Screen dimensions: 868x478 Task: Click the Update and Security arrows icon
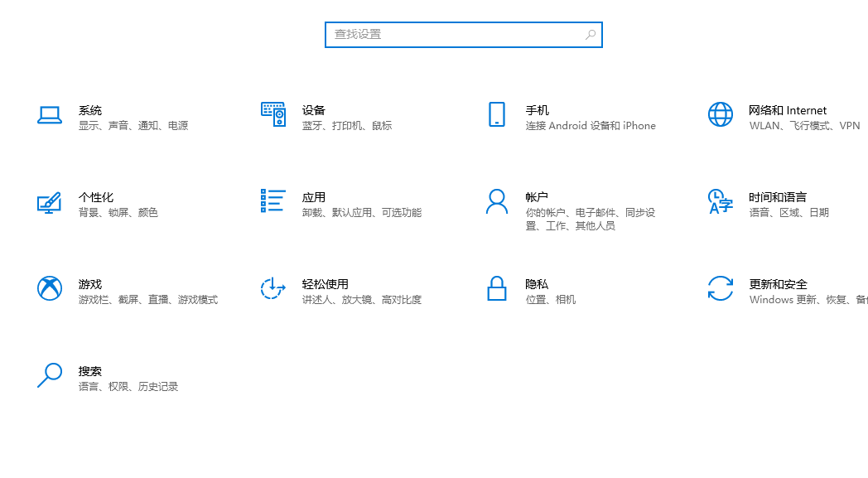(x=720, y=289)
